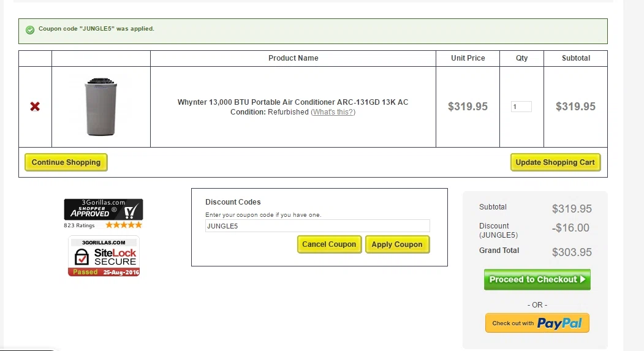The height and width of the screenshot is (351, 644).
Task: Click the discount amount -$16.00
Action: pos(570,228)
